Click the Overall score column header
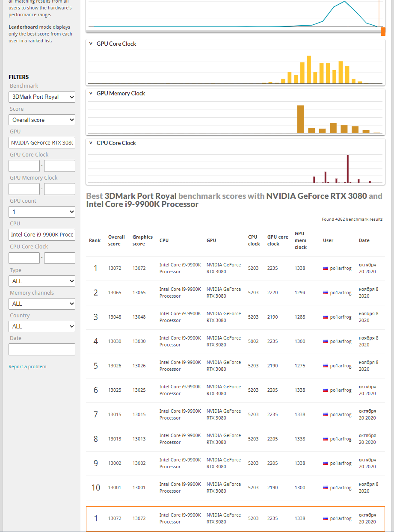 point(116,240)
